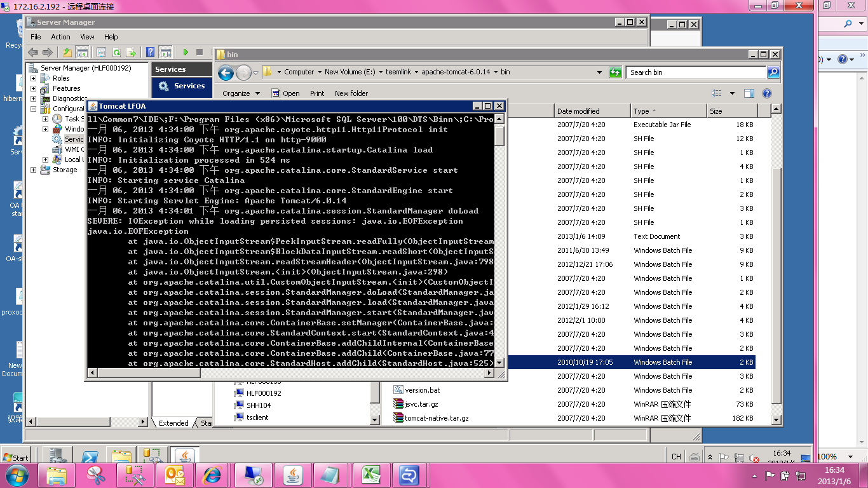Go back in bin Explorer window
This screenshot has width=868, height=488.
(x=226, y=73)
